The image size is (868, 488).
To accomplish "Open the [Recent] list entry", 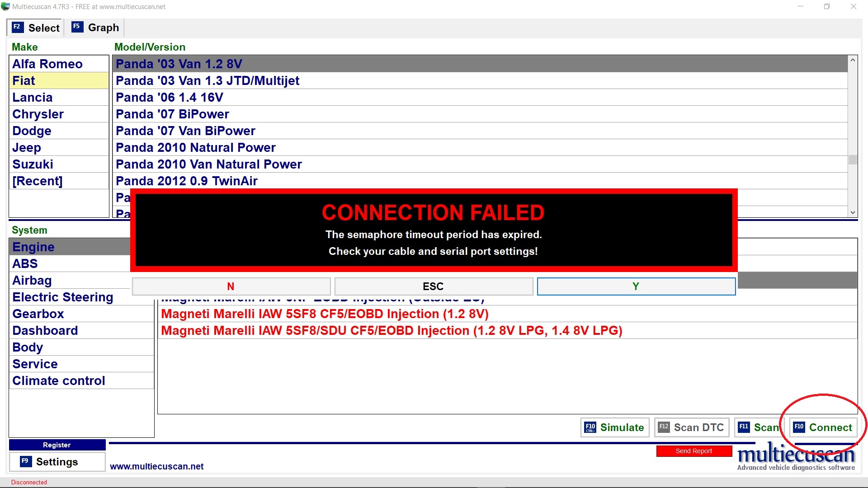I will click(59, 181).
